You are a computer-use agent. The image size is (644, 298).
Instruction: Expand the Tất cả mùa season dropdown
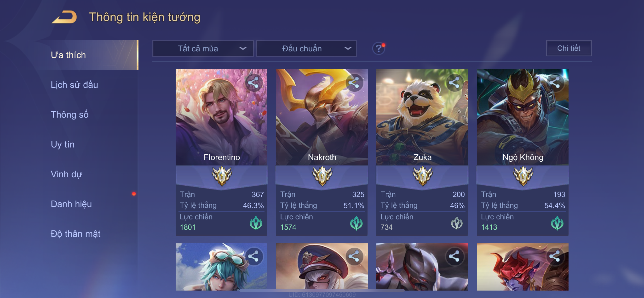click(x=203, y=48)
